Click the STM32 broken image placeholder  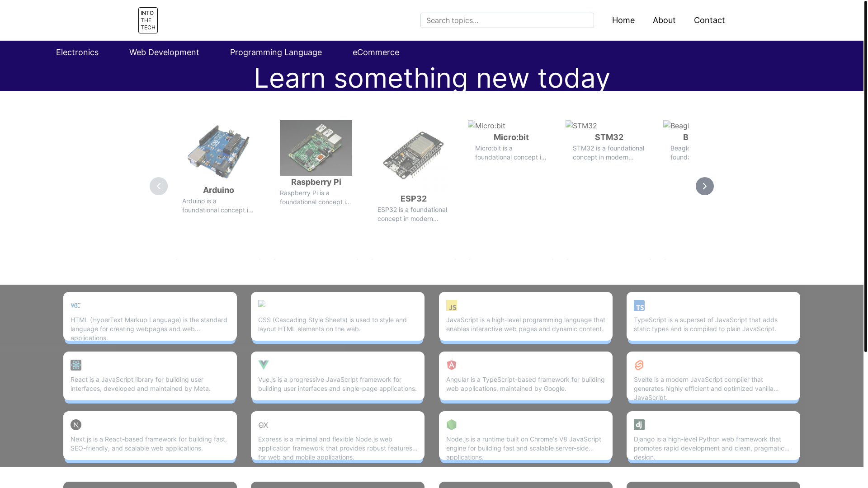581,126
